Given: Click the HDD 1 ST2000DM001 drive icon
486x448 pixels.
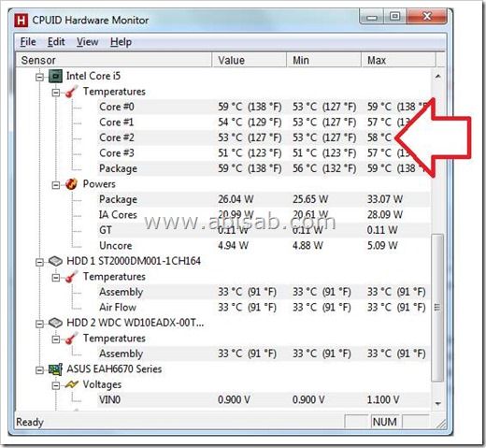Looking at the screenshot, I should [x=56, y=261].
